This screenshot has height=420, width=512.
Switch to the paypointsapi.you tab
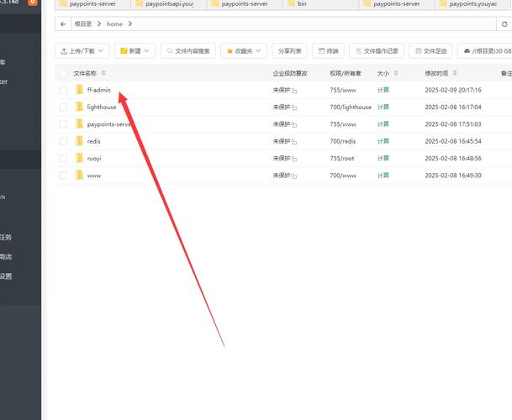click(x=169, y=4)
